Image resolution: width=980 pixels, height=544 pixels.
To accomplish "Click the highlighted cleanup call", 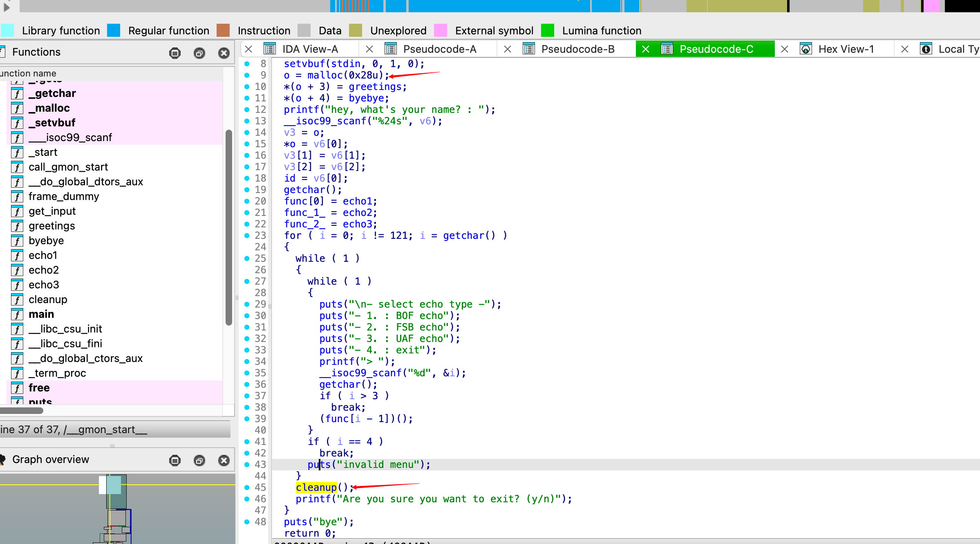I will (316, 487).
